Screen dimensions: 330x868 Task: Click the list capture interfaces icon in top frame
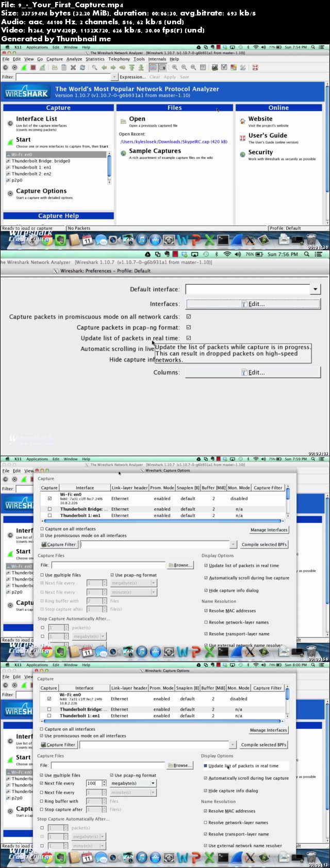click(x=6, y=68)
